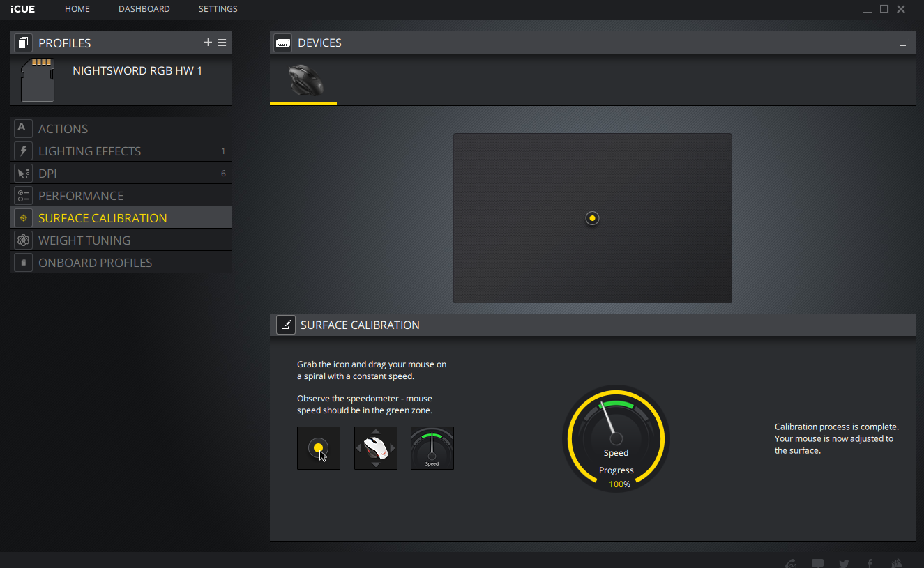
Task: Expand the Actions section
Action: click(63, 129)
